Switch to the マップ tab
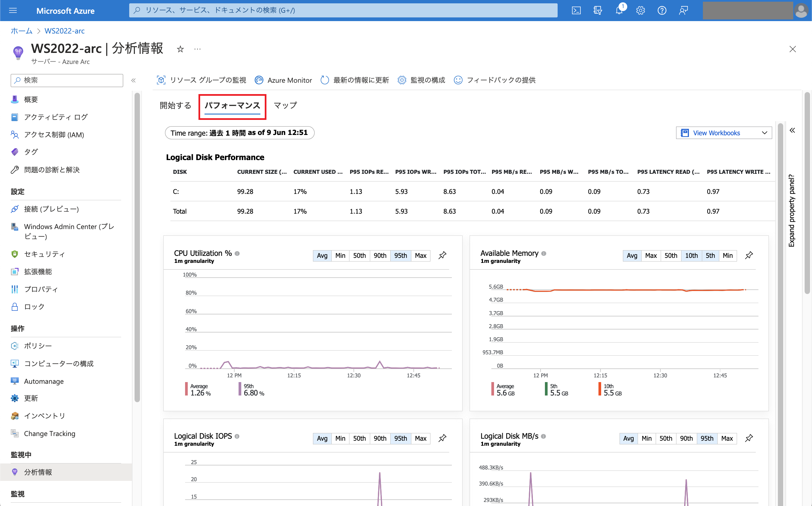The height and width of the screenshot is (506, 812). [x=285, y=105]
